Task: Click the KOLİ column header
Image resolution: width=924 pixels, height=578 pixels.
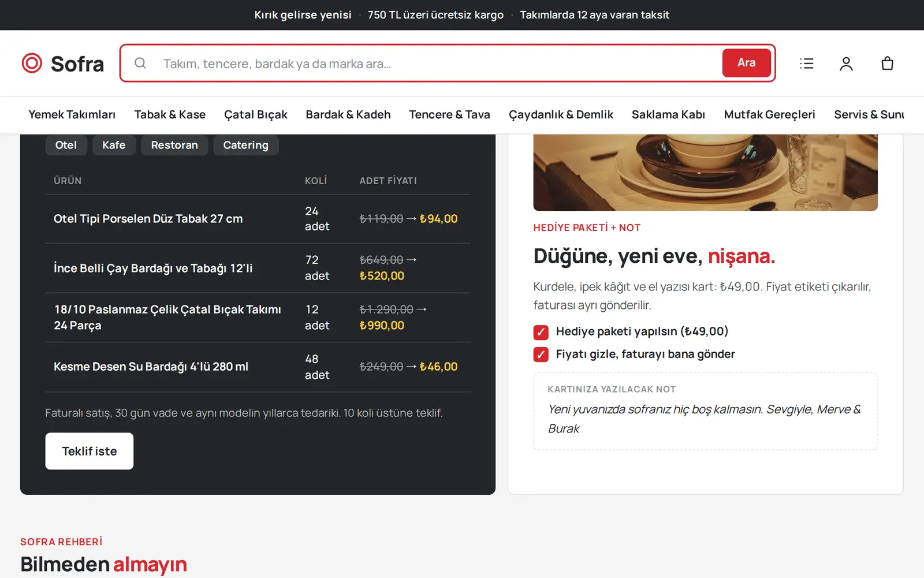Action: coord(316,181)
